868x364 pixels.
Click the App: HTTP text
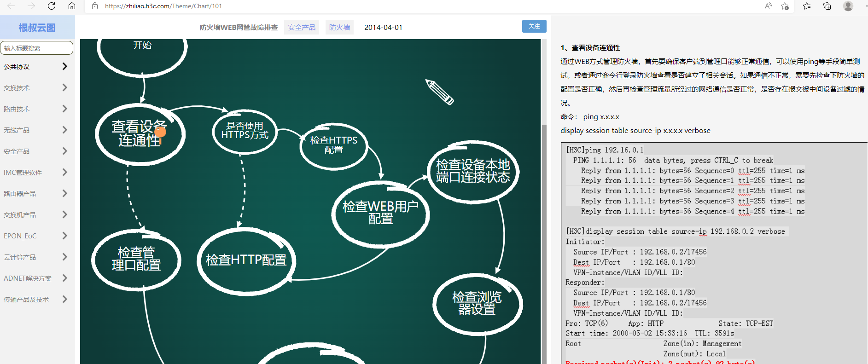(646, 324)
